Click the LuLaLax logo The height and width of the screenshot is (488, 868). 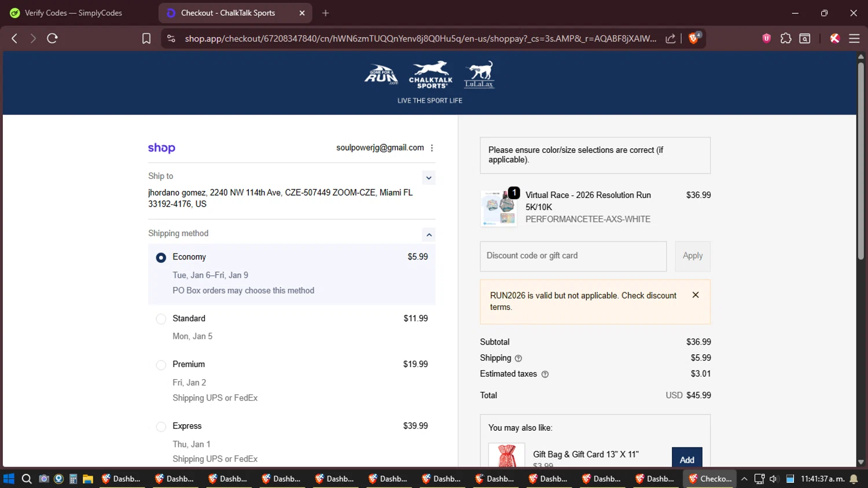tap(479, 75)
